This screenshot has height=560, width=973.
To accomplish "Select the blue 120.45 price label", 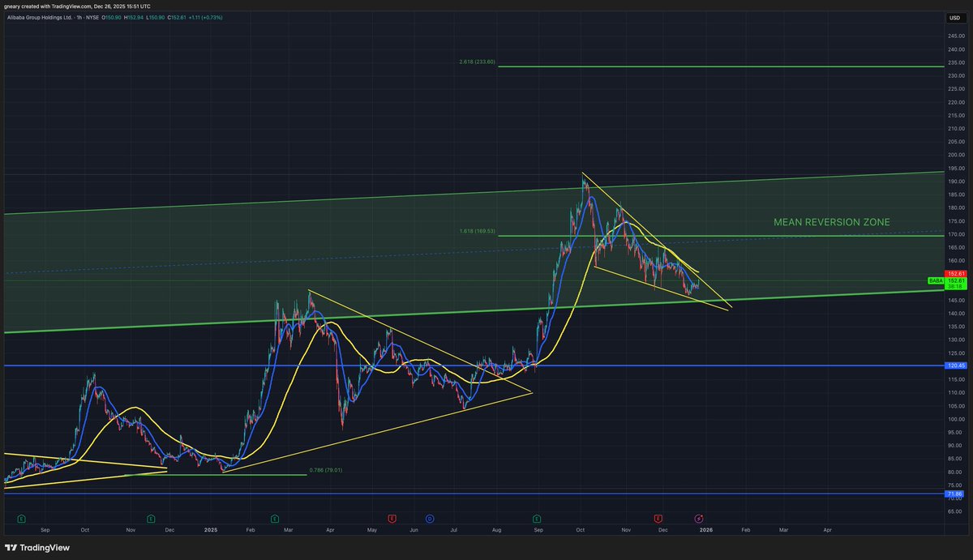I will coord(954,365).
